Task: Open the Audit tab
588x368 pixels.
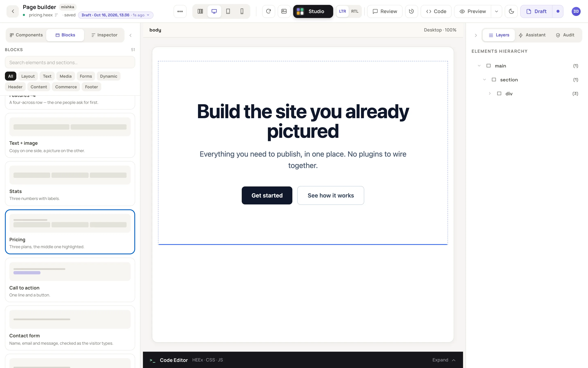Action: tap(565, 35)
